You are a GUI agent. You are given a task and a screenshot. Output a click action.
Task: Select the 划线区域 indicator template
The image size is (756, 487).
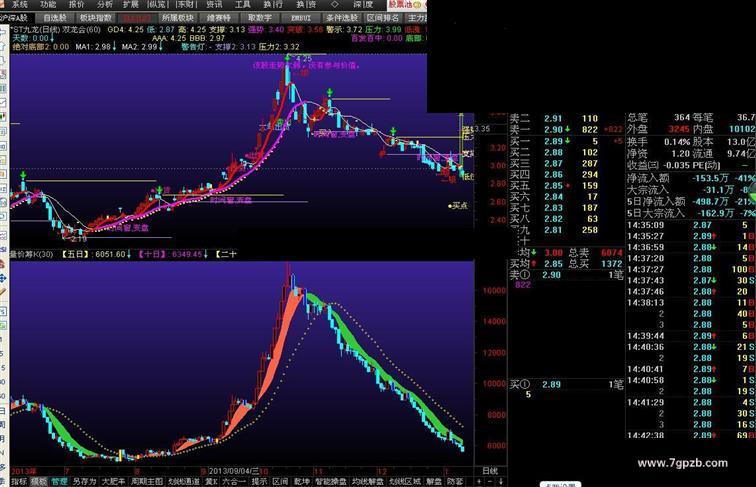pos(405,481)
